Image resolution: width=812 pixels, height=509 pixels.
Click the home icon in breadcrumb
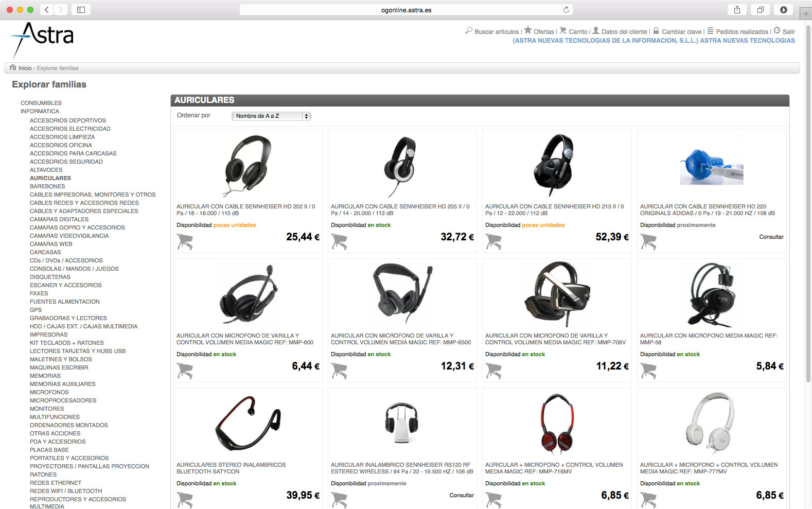13,67
